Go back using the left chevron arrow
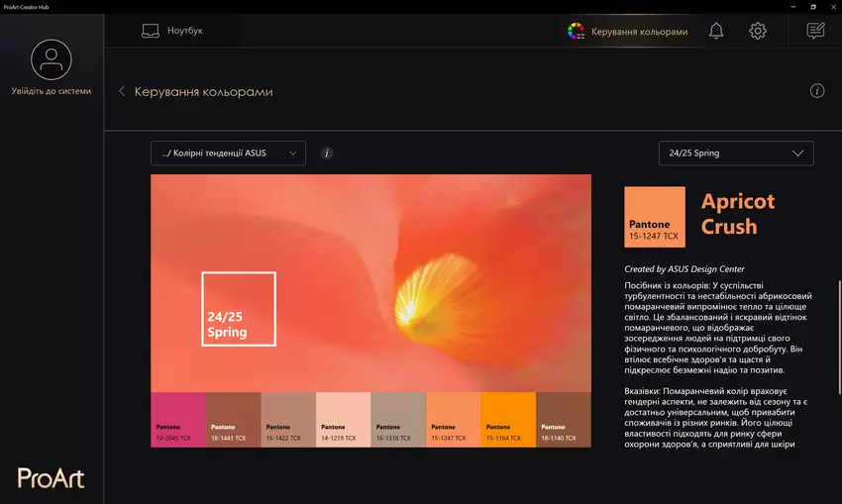This screenshot has width=842, height=504. pos(122,91)
